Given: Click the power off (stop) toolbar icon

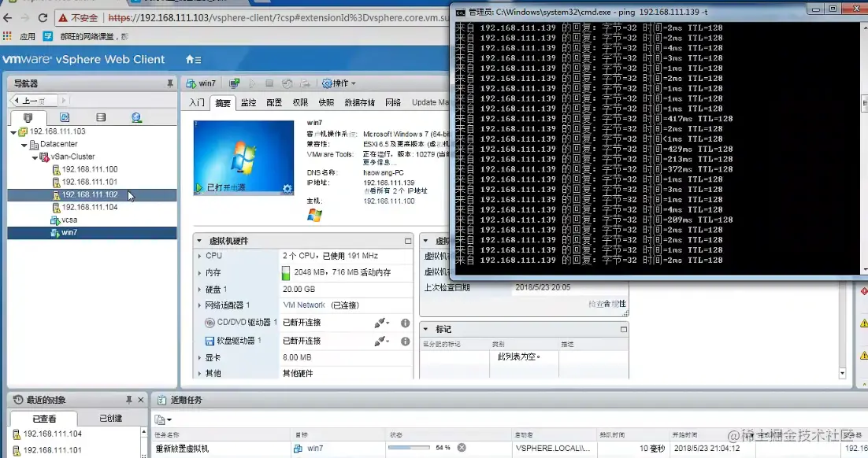Looking at the screenshot, I should point(269,83).
